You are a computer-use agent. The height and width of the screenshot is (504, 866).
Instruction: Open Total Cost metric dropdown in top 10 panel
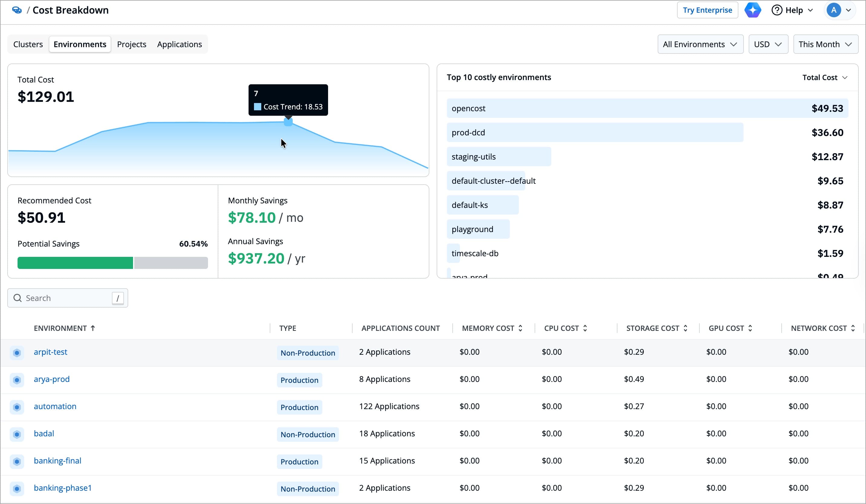[824, 78]
